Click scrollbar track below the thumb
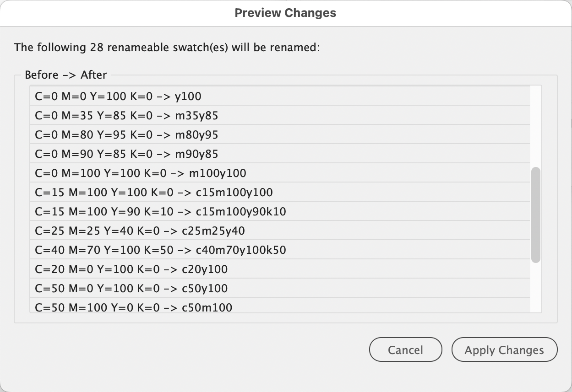572x392 pixels. (535, 288)
